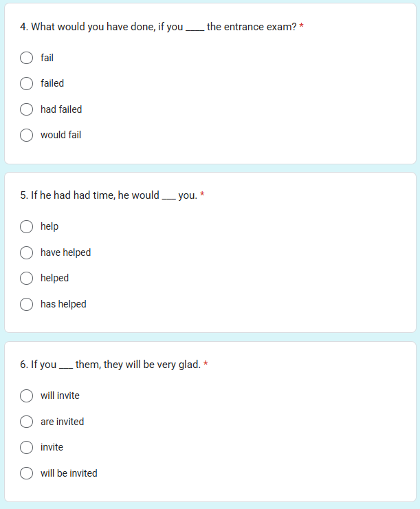Image resolution: width=420 pixels, height=509 pixels.
Task: Click the "will be invited" label text
Action: (69, 473)
